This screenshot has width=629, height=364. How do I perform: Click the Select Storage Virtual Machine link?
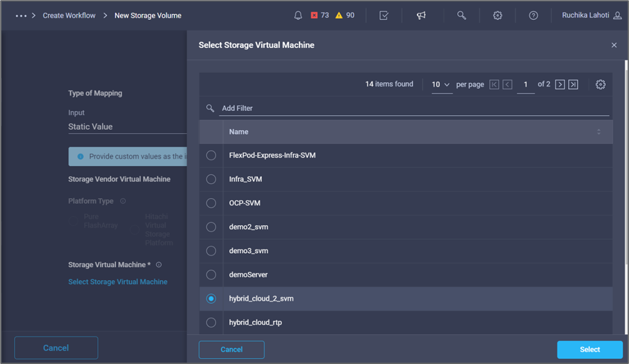(x=118, y=282)
